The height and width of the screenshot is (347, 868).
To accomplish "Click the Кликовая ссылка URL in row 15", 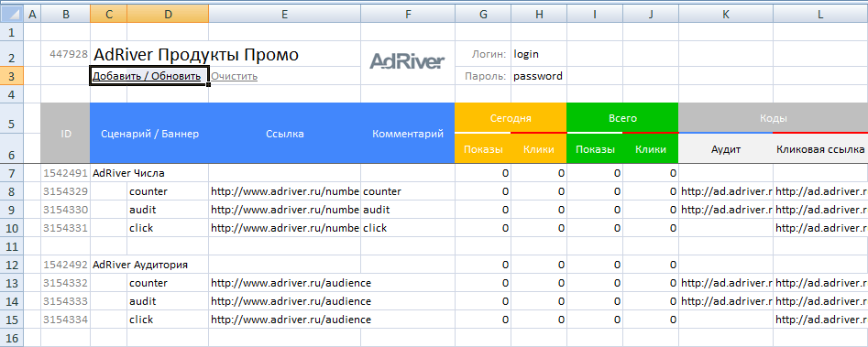I will [820, 320].
